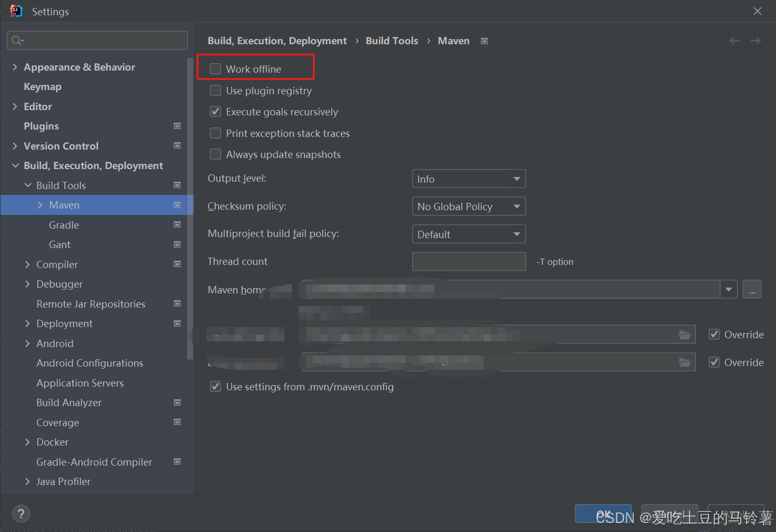Navigate back with the left arrow
776x532 pixels.
[734, 41]
